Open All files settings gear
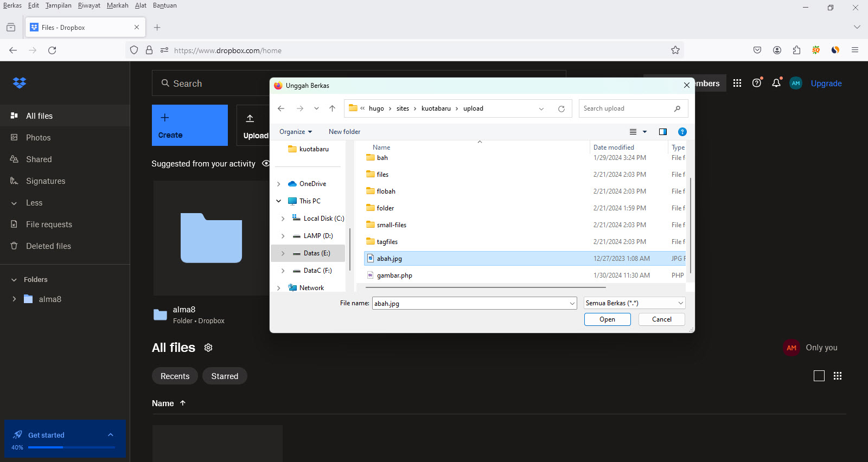The width and height of the screenshot is (868, 462). tap(208, 348)
